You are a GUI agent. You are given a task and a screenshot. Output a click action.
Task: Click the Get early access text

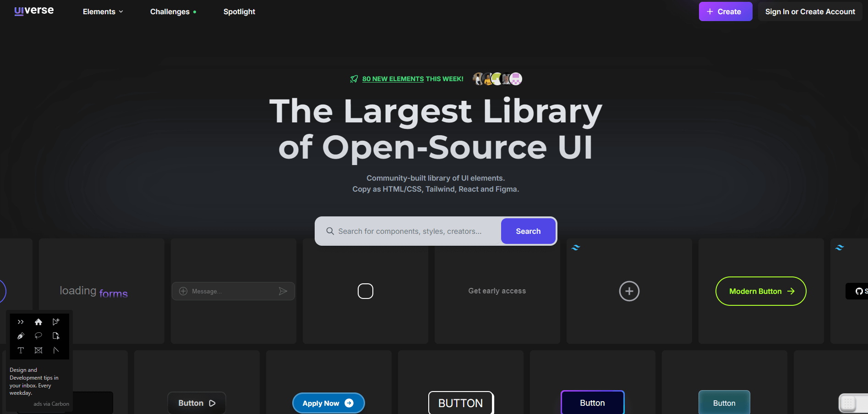pos(497,291)
